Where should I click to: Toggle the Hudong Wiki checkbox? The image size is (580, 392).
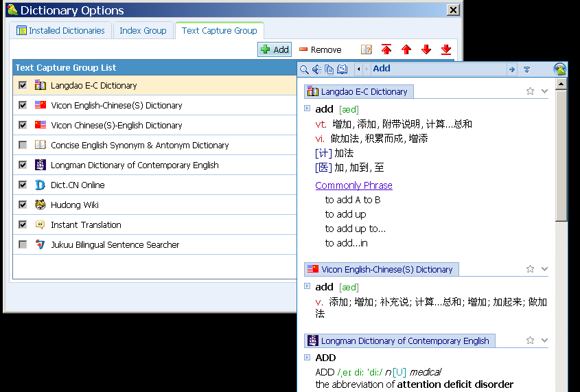click(23, 205)
